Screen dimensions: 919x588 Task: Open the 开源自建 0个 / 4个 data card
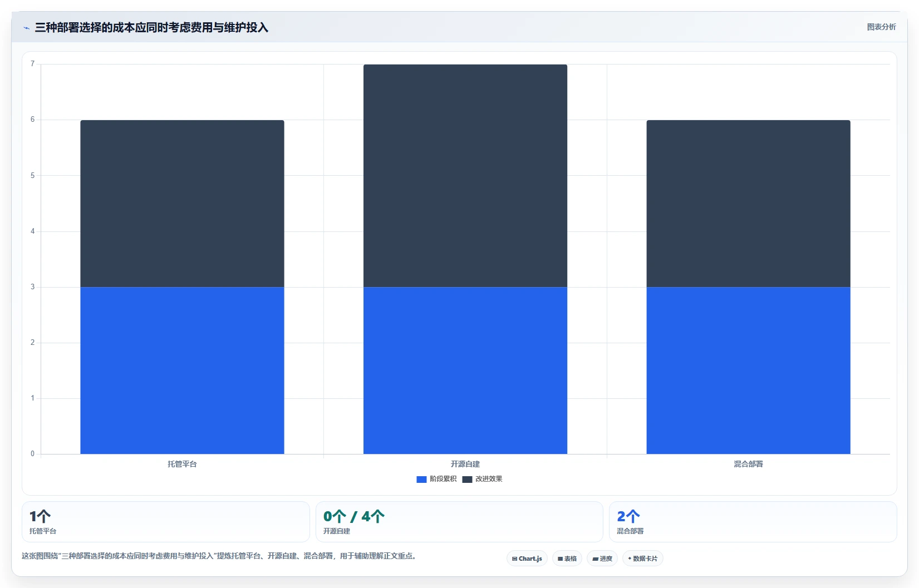click(459, 522)
